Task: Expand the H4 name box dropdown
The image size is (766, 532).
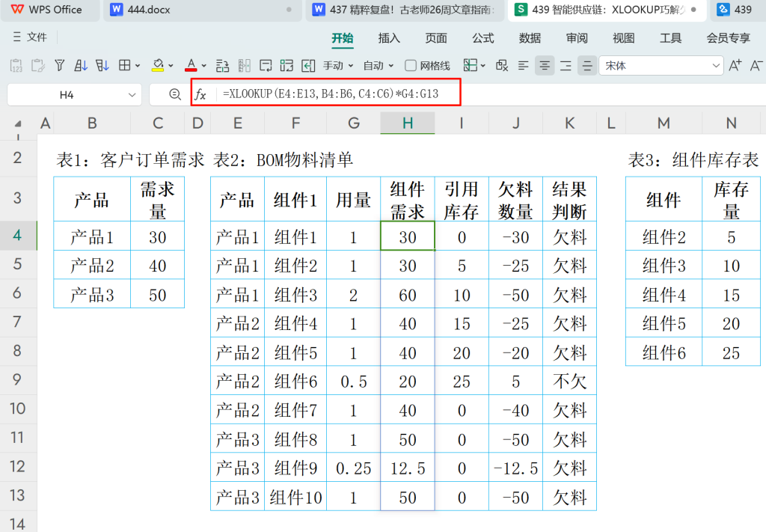Action: click(132, 95)
